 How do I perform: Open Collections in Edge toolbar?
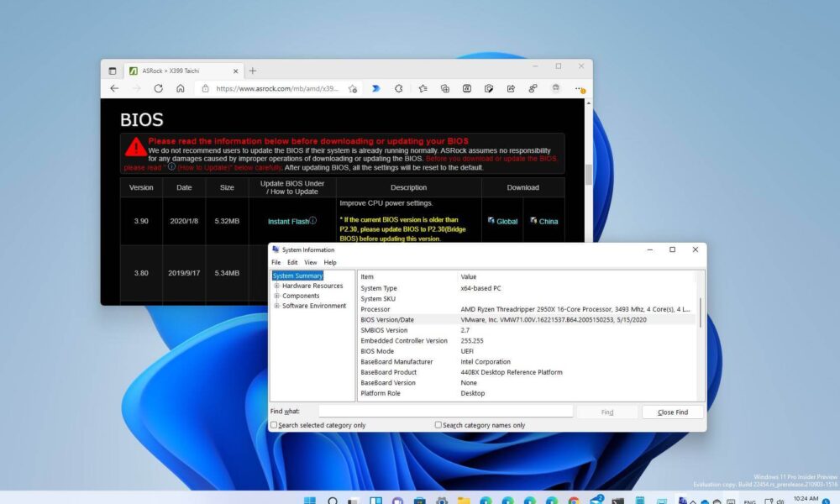click(444, 88)
